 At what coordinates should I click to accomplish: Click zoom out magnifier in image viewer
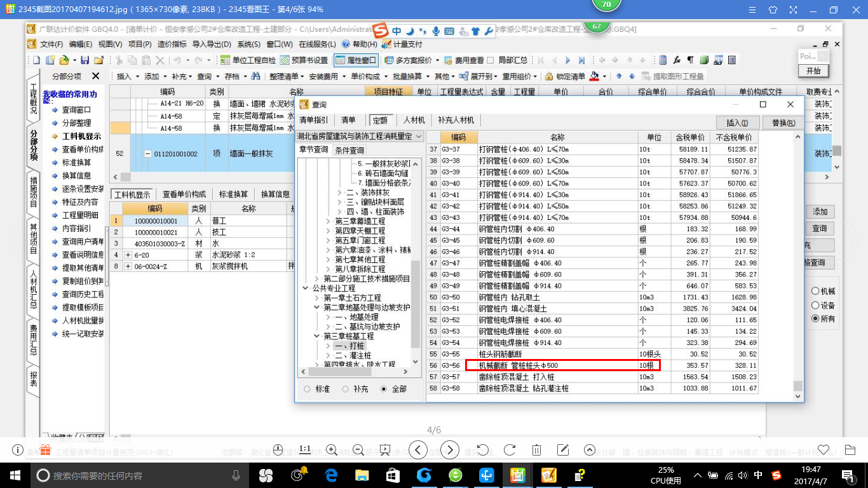pyautogui.click(x=358, y=450)
